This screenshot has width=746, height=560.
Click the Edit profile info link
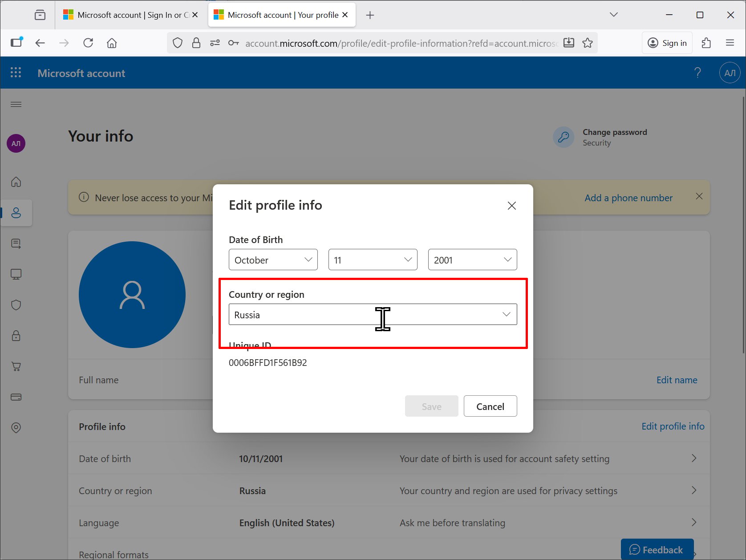pyautogui.click(x=673, y=426)
